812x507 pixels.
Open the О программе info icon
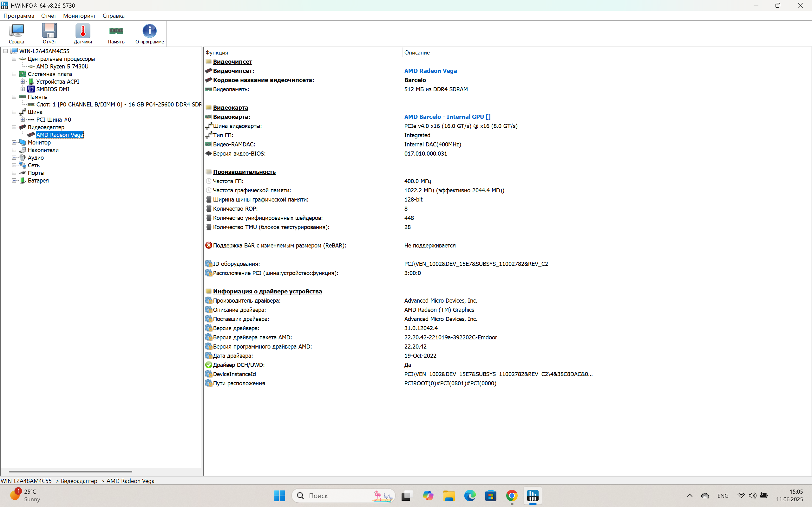(149, 31)
